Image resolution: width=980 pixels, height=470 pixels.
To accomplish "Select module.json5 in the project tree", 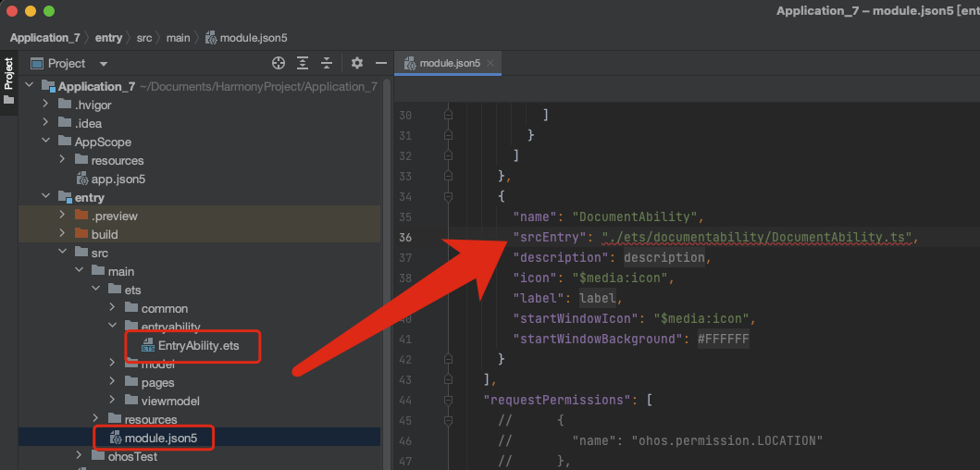I will pos(153,439).
